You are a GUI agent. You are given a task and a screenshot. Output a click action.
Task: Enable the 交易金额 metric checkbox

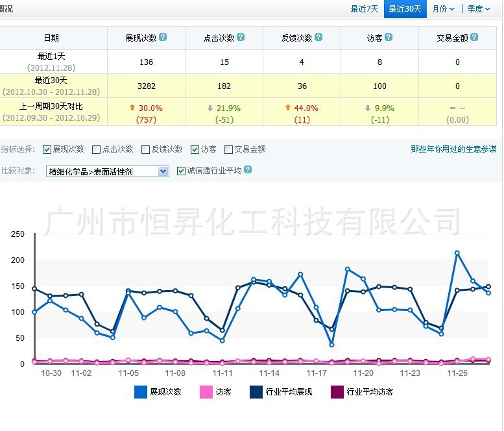(228, 149)
